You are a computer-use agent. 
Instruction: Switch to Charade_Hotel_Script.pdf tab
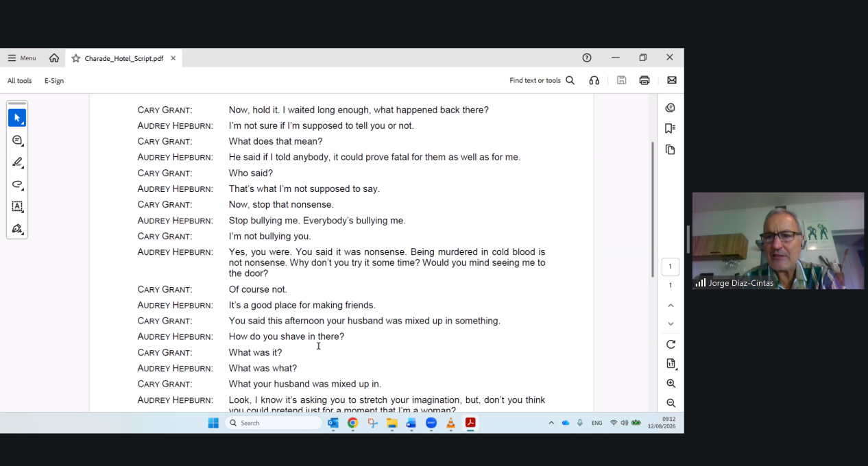pyautogui.click(x=124, y=58)
